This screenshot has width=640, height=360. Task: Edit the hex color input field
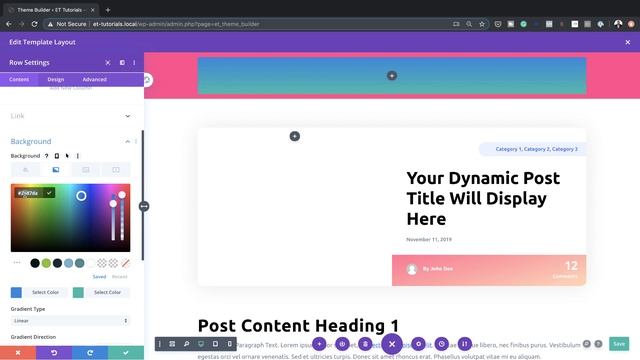[28, 193]
